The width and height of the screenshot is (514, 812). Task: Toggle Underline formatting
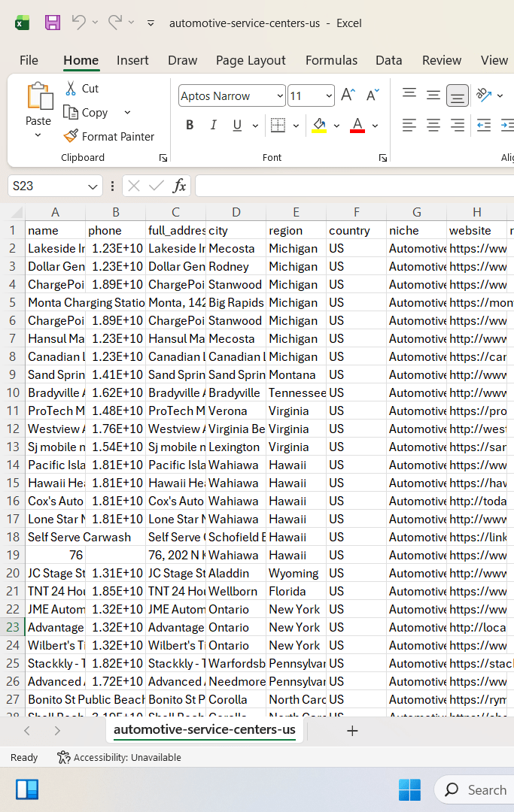coord(237,125)
